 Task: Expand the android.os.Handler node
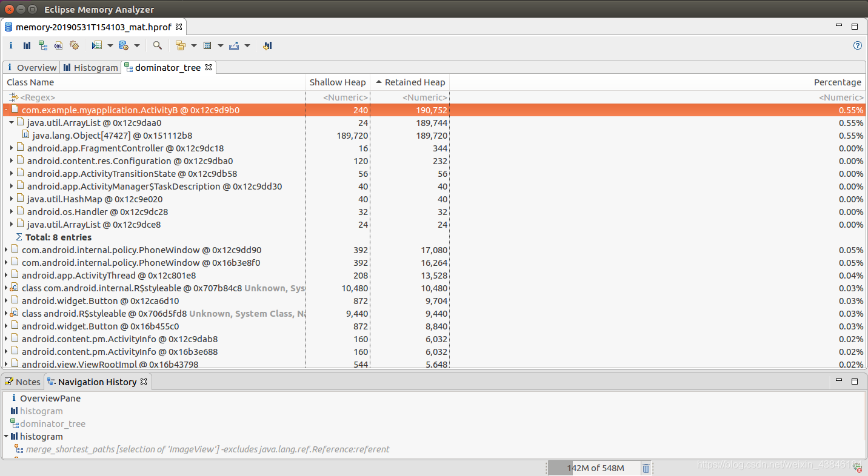12,212
